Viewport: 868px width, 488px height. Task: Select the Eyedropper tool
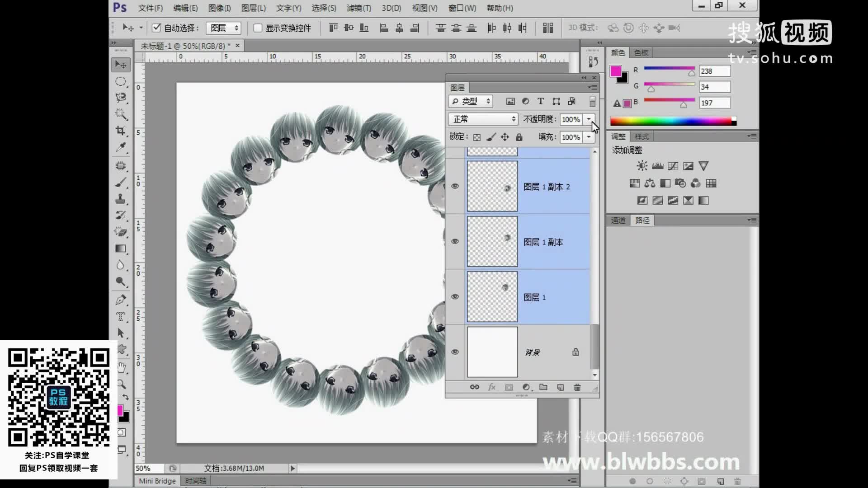pos(121,147)
